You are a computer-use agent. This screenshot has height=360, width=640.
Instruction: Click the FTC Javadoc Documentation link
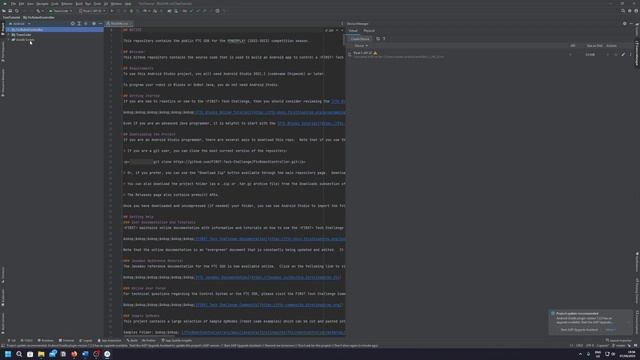click(x=268, y=278)
